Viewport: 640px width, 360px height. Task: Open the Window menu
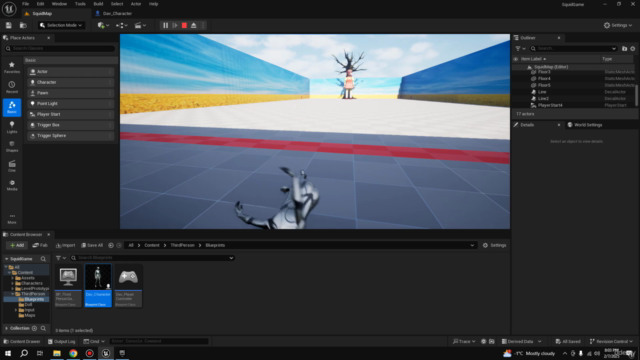[x=59, y=4]
